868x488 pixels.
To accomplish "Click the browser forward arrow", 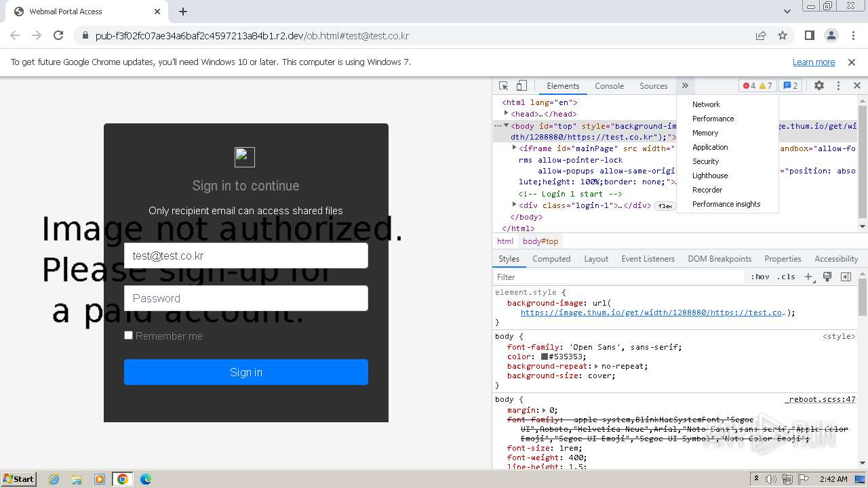I will pyautogui.click(x=37, y=35).
